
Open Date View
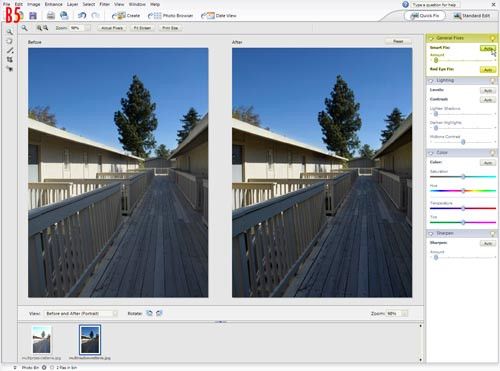(x=219, y=16)
